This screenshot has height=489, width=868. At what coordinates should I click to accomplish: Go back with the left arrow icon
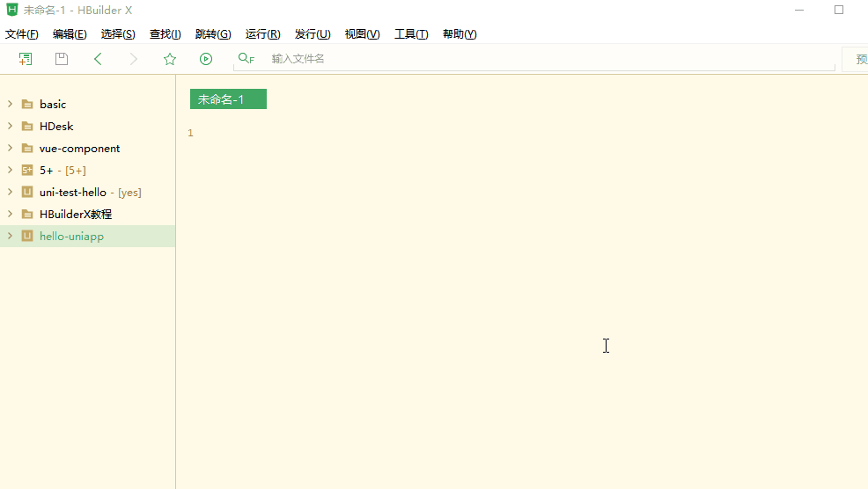[98, 59]
